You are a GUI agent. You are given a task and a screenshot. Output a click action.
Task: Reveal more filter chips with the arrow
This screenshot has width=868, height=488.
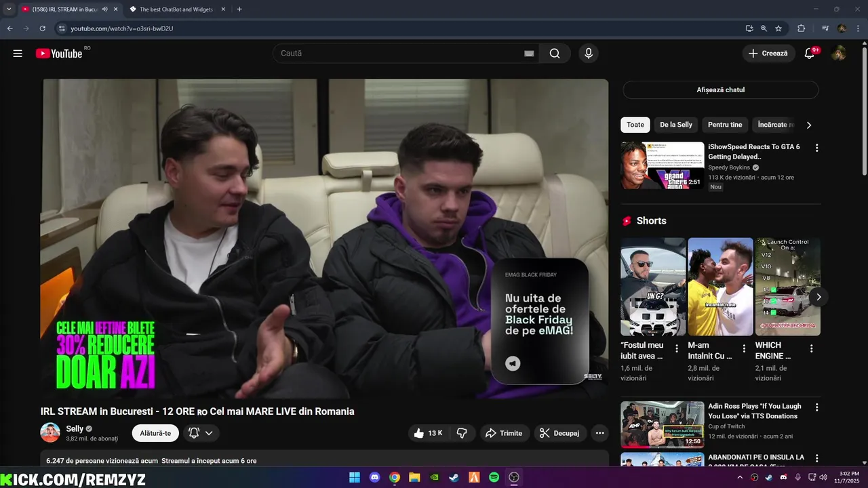click(x=808, y=125)
